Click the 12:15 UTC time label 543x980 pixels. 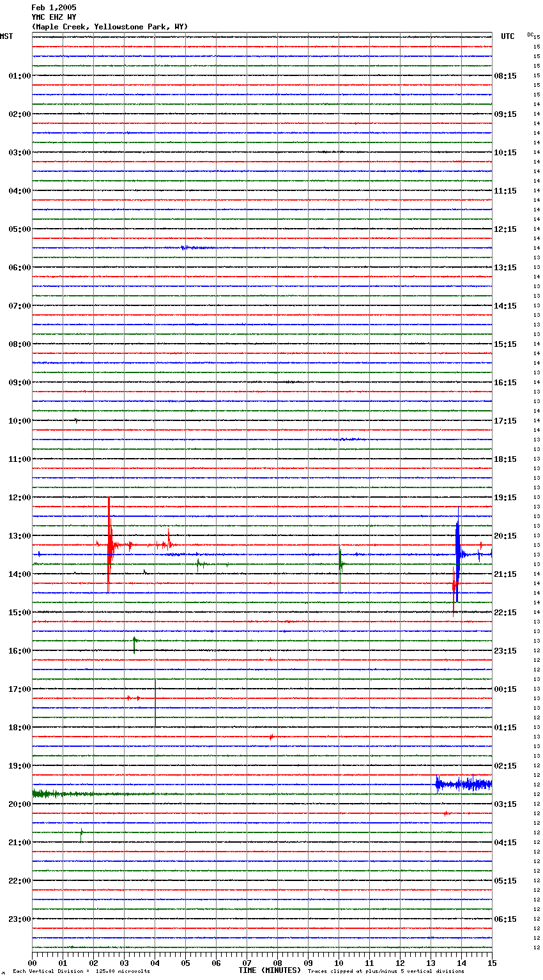point(505,229)
